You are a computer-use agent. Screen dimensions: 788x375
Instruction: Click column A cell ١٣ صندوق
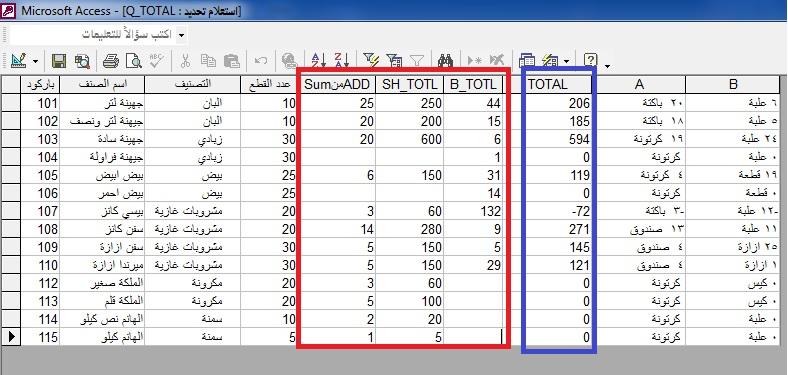639,229
